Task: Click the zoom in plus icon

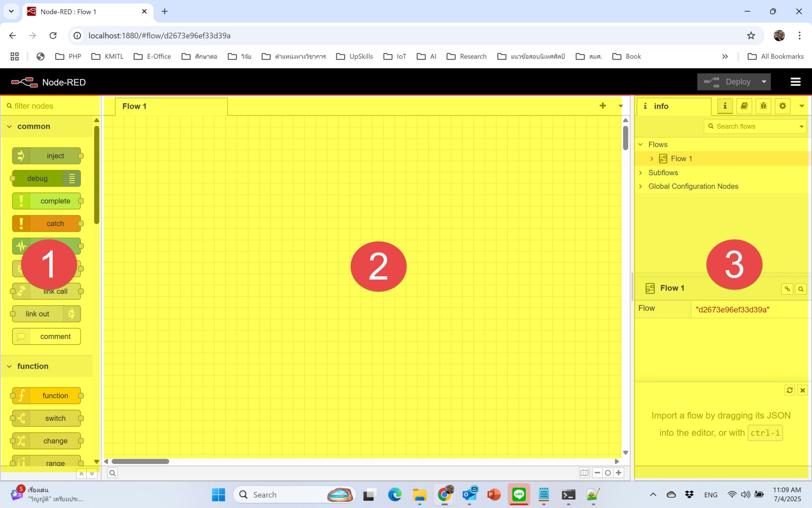Action: click(619, 473)
